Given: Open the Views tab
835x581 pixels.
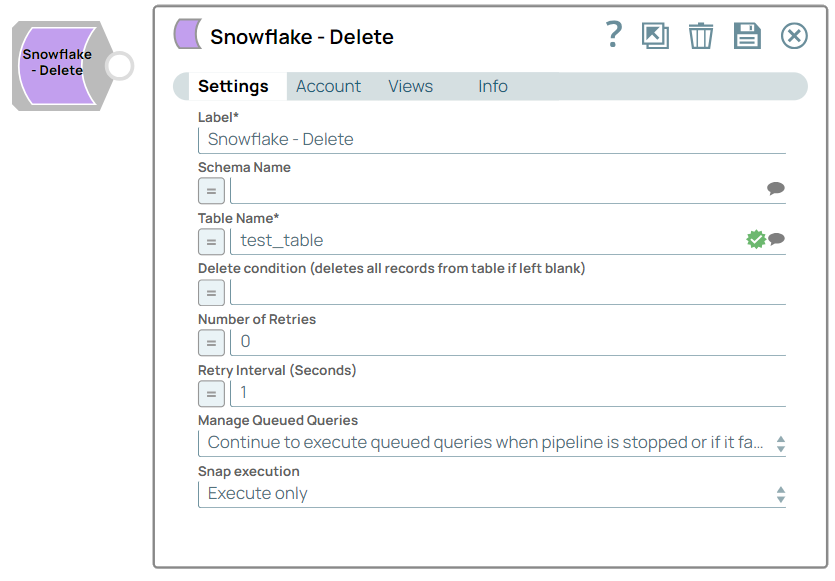Looking at the screenshot, I should pyautogui.click(x=410, y=86).
